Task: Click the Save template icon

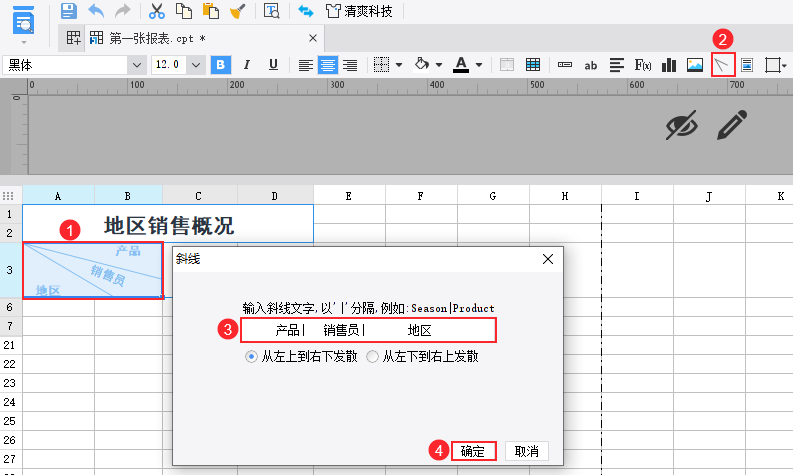Action: pos(69,11)
